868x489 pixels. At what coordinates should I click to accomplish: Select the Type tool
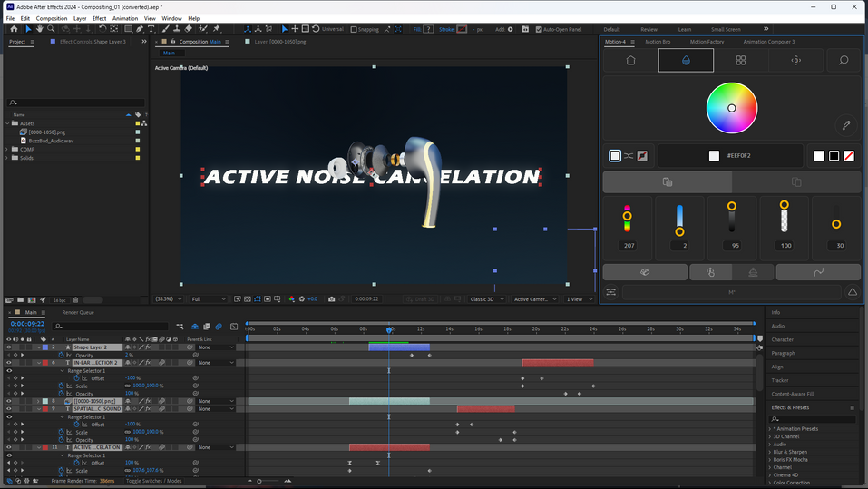click(x=151, y=29)
